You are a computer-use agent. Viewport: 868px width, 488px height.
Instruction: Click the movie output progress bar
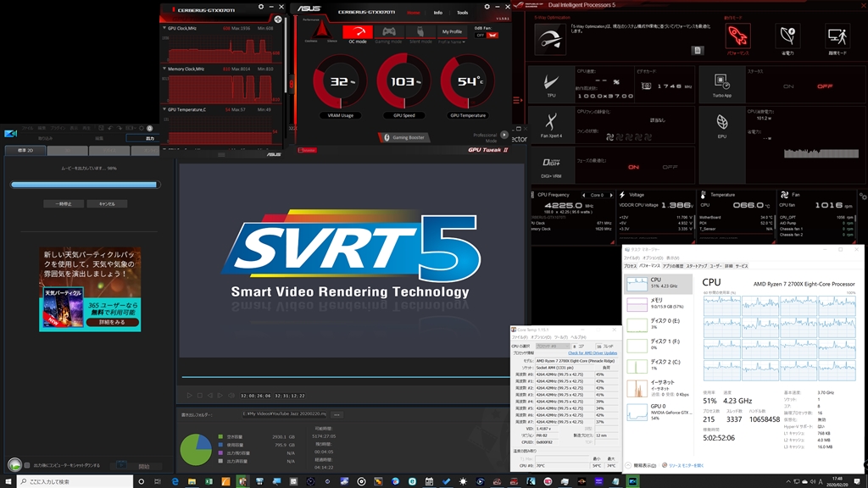click(x=86, y=185)
